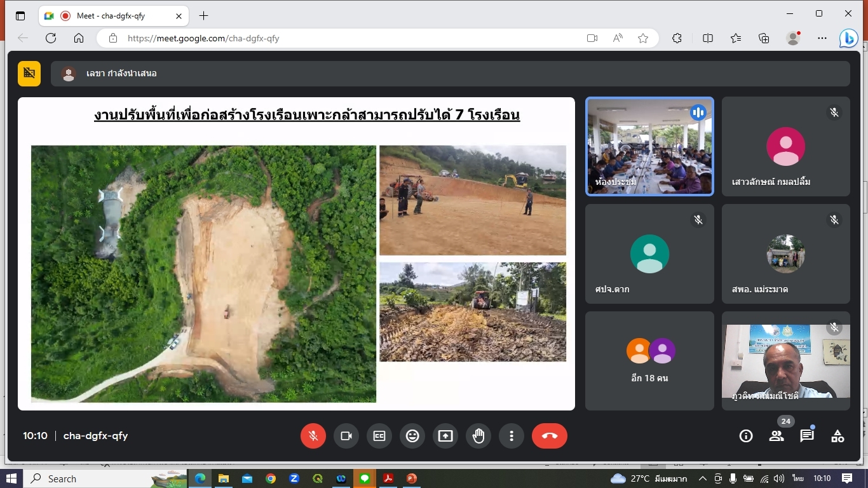Image resolution: width=868 pixels, height=488 pixels.
Task: Open Adobe Acrobat from taskbar
Action: (x=388, y=478)
